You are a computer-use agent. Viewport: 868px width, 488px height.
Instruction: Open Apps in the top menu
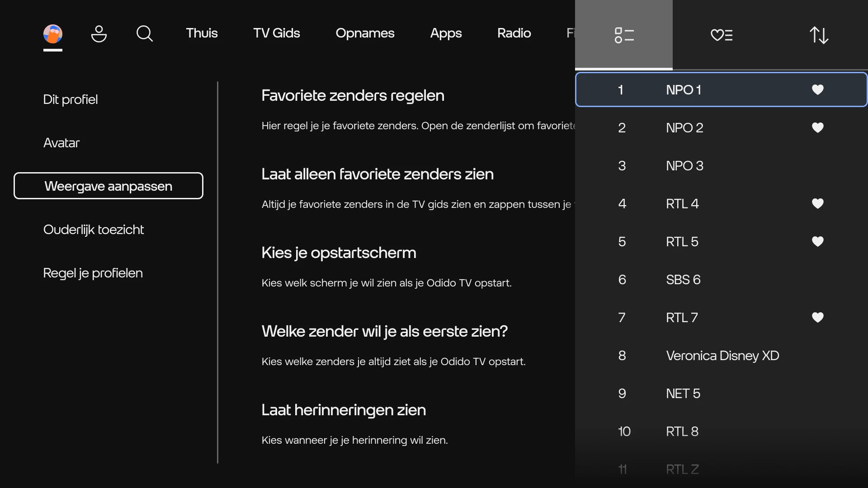click(x=446, y=33)
